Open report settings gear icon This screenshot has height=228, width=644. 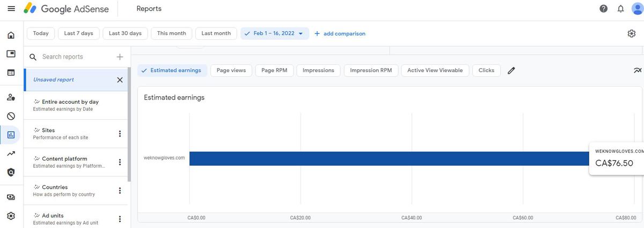point(632,33)
